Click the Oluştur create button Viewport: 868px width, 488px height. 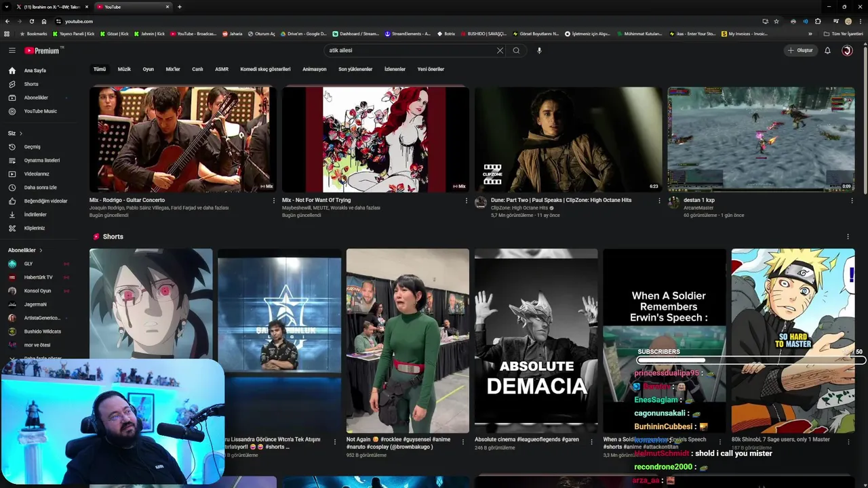800,50
